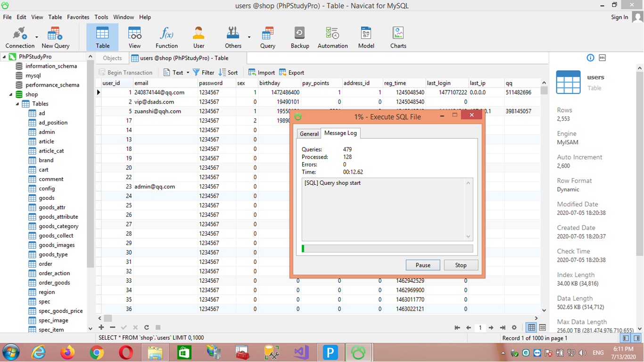This screenshot has width=644, height=362.
Task: Launch Firefox from the taskbar
Action: (x=67, y=353)
